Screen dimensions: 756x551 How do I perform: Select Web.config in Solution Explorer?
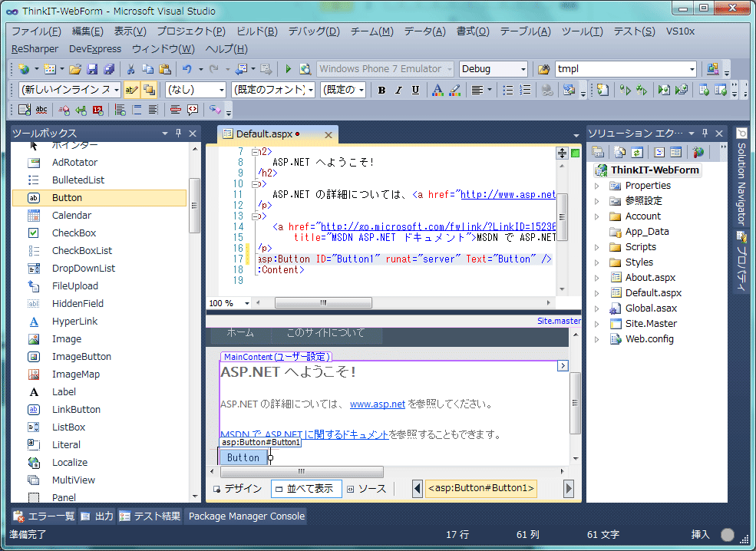(649, 339)
